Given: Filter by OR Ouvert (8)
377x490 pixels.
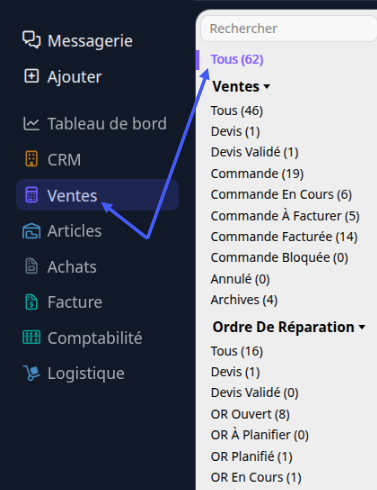Looking at the screenshot, I should click(250, 414).
